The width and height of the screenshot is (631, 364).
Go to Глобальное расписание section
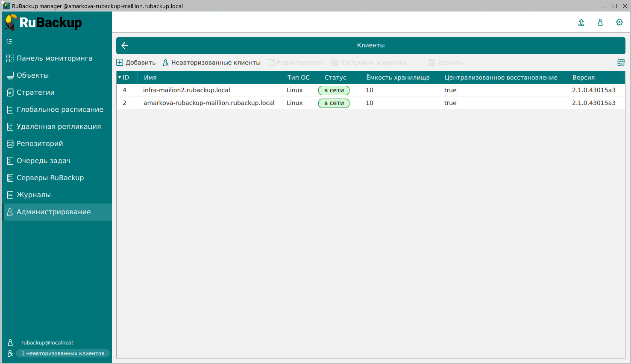[x=60, y=110]
